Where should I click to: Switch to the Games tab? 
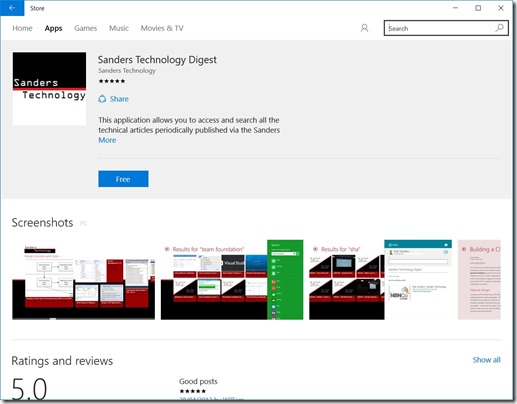coord(85,28)
